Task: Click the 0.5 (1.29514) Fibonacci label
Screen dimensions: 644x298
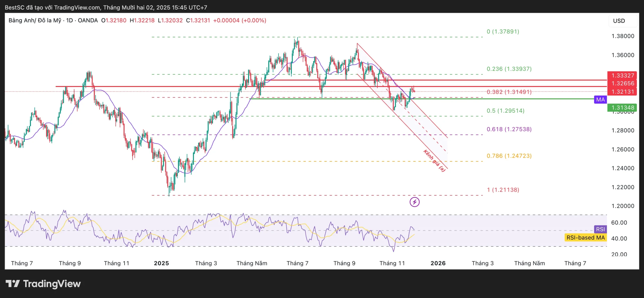Action: coord(505,111)
